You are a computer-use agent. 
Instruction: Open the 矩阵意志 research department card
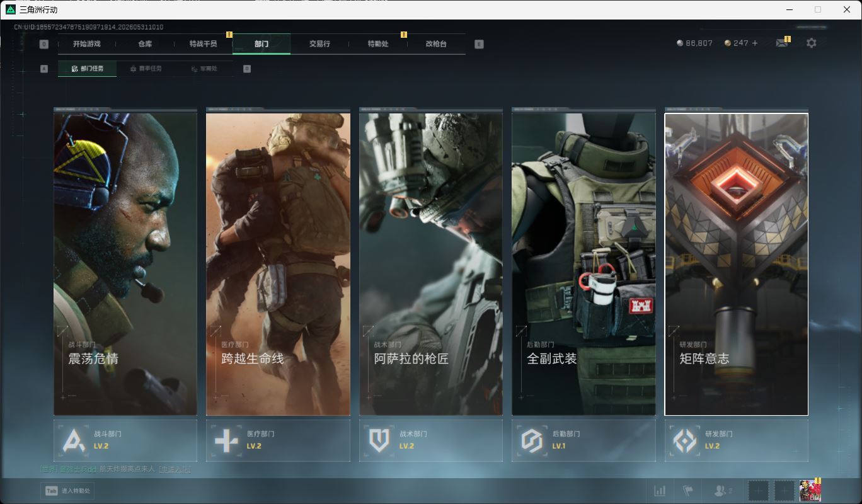[x=737, y=264]
